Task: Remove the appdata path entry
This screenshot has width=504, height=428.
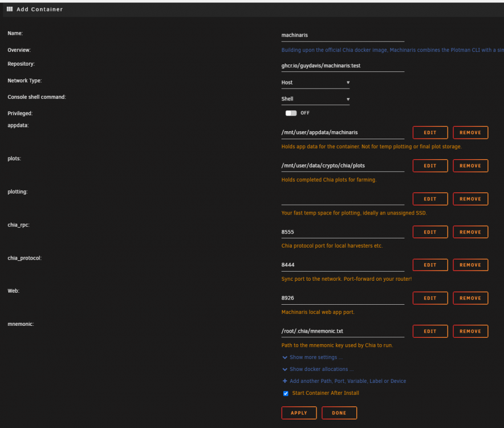Action: pyautogui.click(x=470, y=132)
